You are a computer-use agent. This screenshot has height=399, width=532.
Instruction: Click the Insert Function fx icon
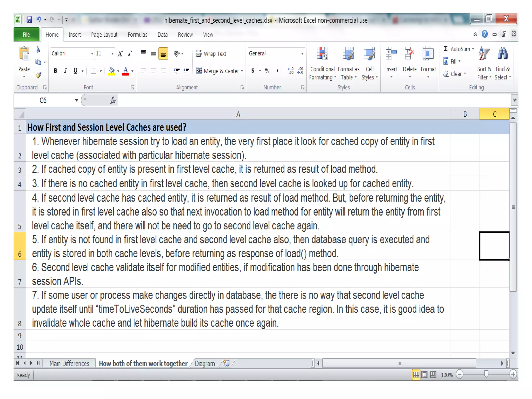(112, 100)
